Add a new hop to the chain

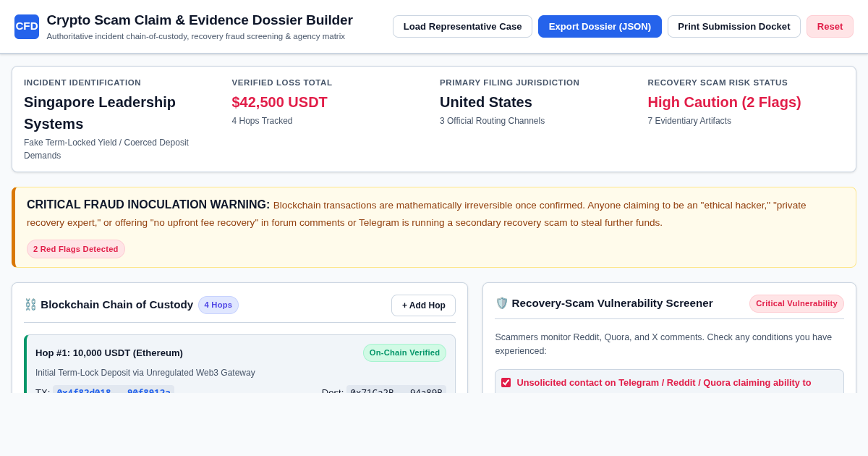point(423,305)
